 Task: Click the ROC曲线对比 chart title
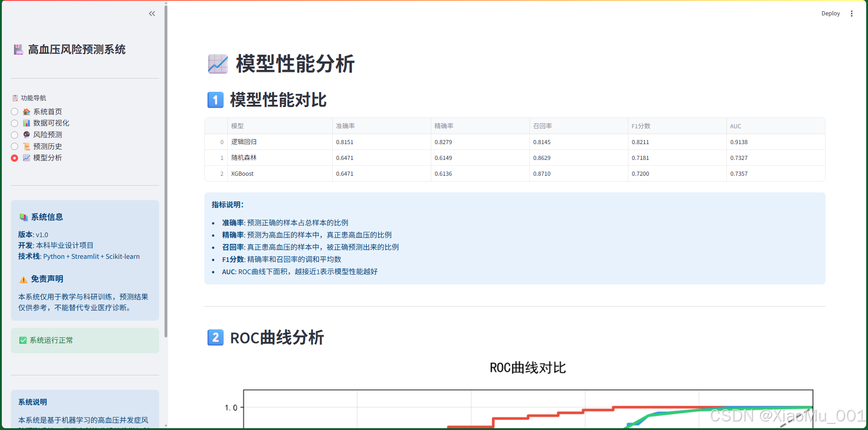(x=528, y=368)
